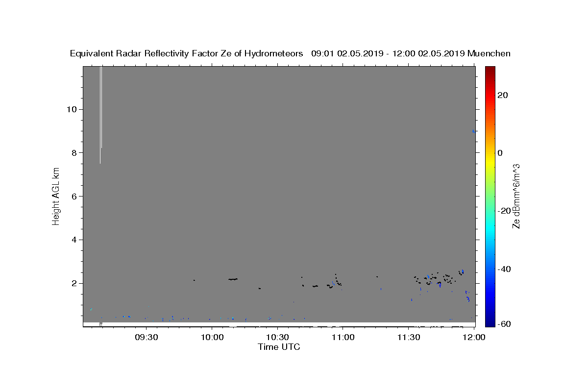This screenshot has width=588, height=392.
Task: Click the date range text '09:01 02.05.2019 - 12:00 02.05.2019'
Action: 389,54
